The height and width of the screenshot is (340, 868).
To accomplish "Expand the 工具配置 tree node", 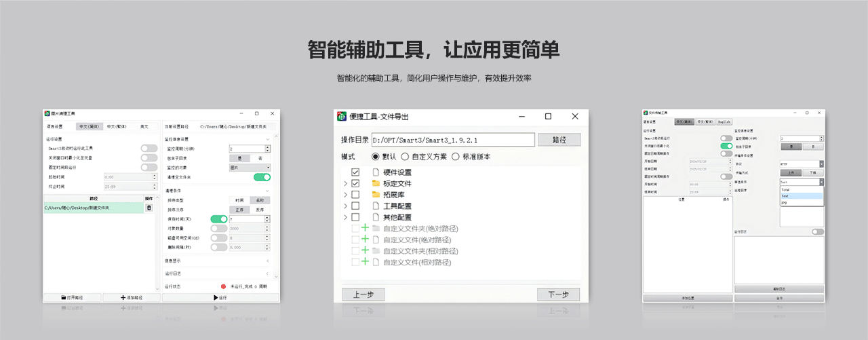I will 345,206.
